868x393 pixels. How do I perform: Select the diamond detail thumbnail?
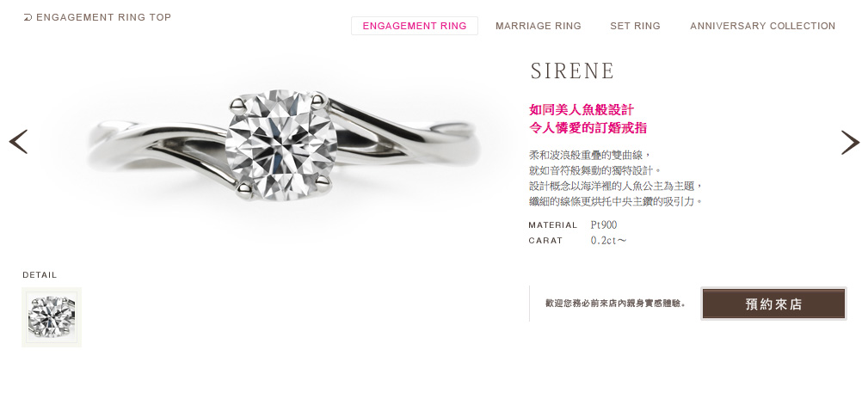coord(52,317)
